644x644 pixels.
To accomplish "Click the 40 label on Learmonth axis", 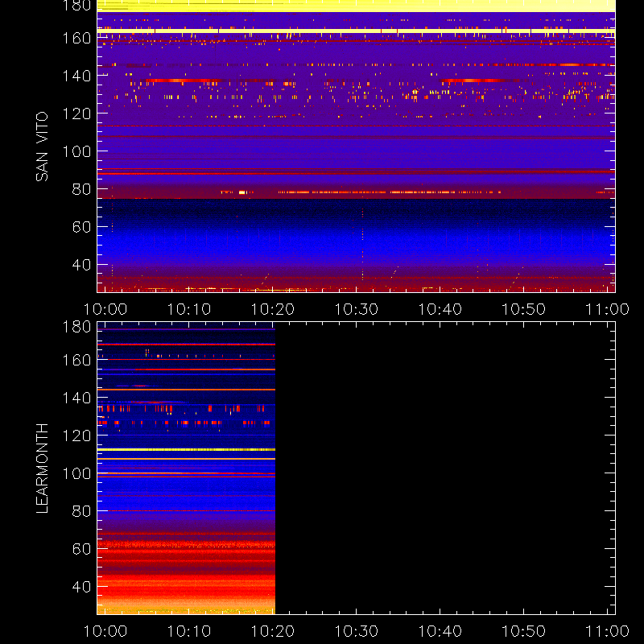I will [82, 587].
